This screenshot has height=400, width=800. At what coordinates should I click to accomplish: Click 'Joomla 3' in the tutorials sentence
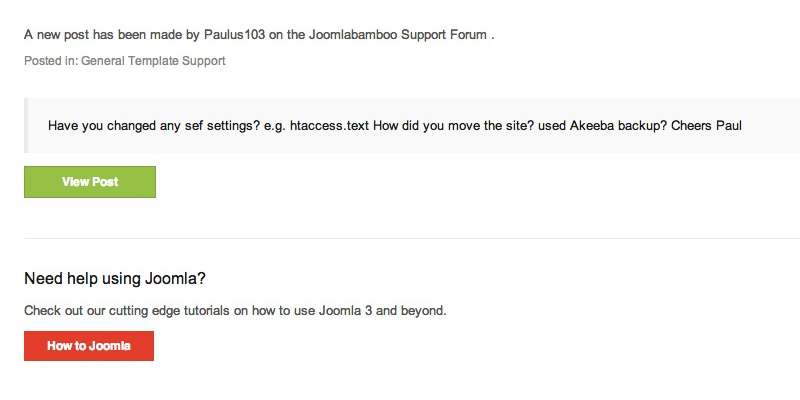click(x=345, y=310)
